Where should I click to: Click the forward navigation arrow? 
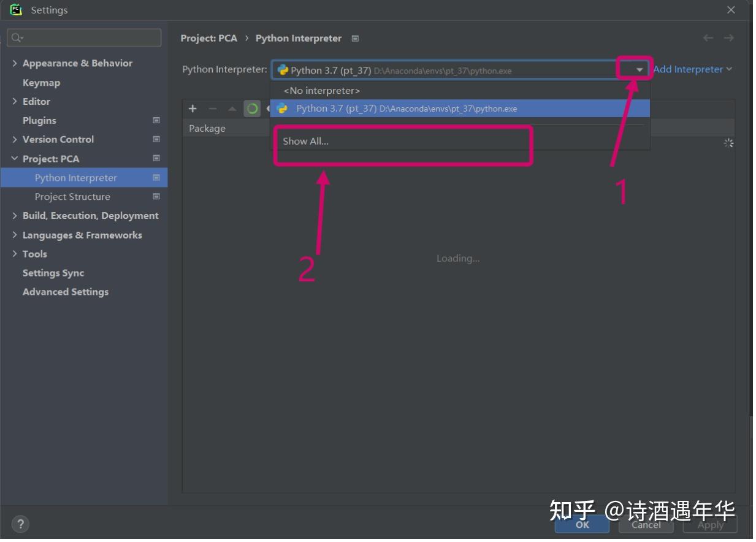(x=728, y=38)
